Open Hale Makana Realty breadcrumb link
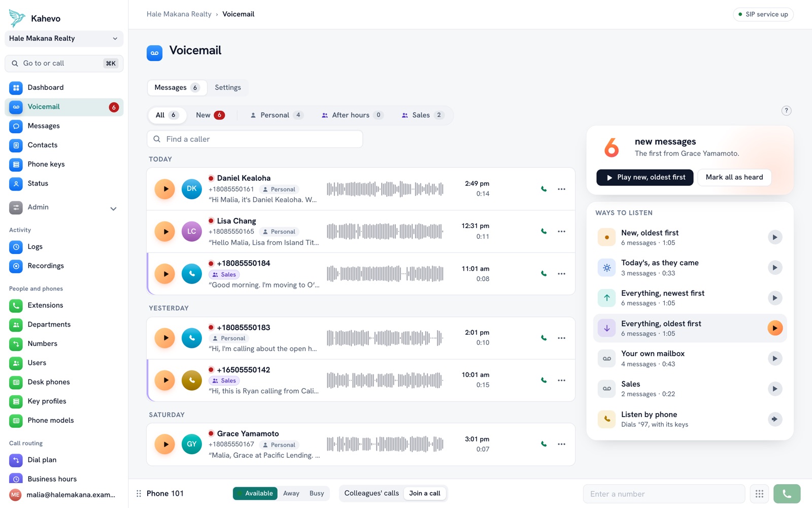Viewport: 812px width, 508px height. coord(179,14)
